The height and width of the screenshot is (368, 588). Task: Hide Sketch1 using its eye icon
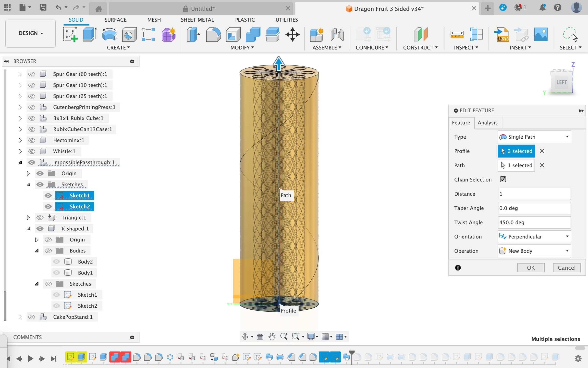click(x=48, y=196)
